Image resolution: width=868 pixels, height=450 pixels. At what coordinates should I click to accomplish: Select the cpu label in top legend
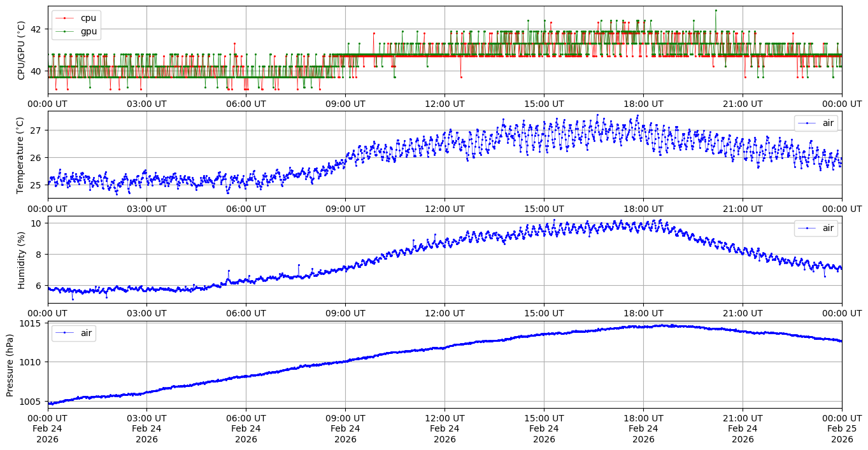89,18
